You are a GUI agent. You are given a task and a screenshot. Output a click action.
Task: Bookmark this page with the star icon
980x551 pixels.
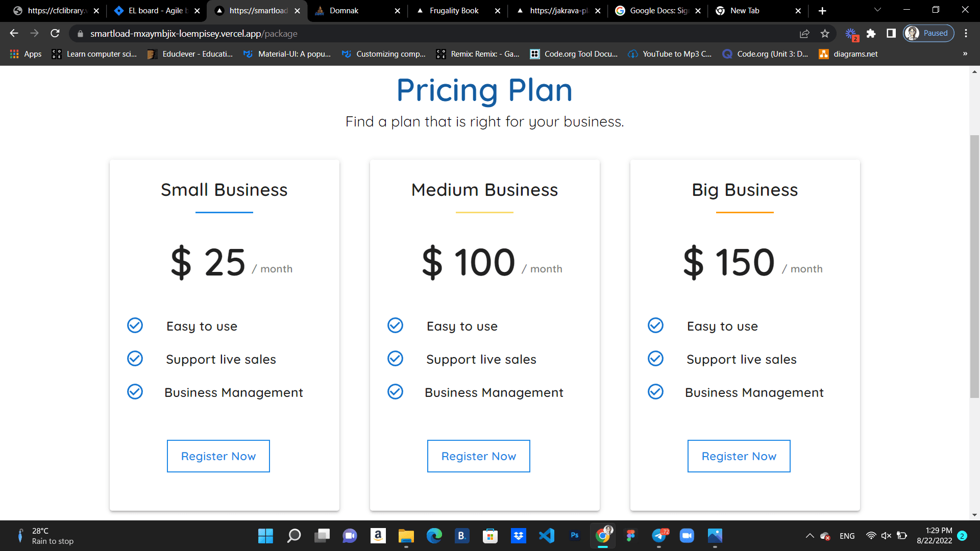(825, 34)
